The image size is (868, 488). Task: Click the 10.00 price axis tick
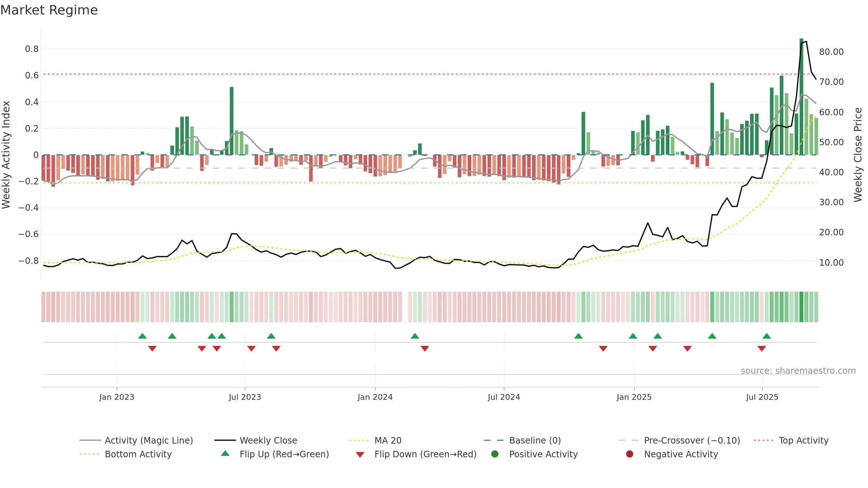click(831, 263)
